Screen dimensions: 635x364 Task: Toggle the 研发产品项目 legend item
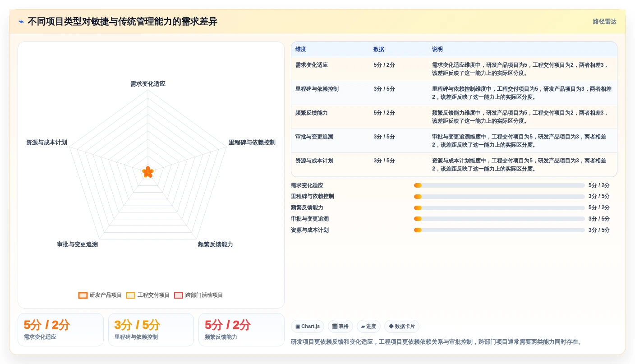(x=100, y=295)
